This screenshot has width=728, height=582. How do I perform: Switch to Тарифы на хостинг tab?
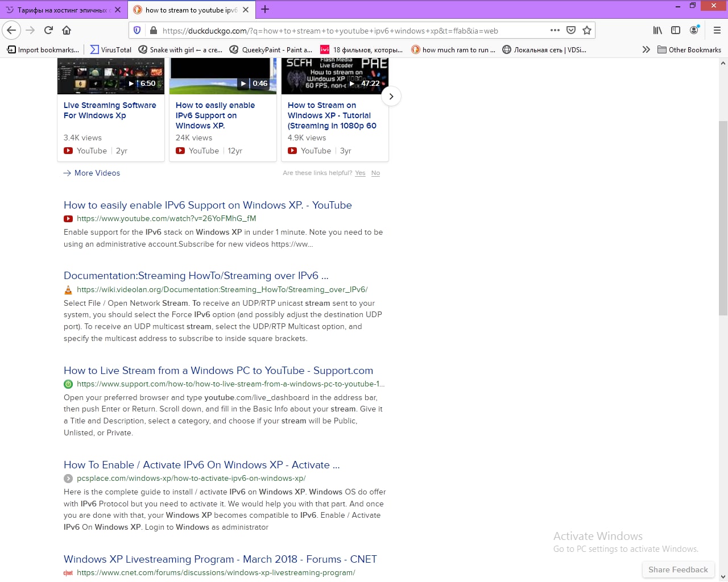click(x=63, y=10)
